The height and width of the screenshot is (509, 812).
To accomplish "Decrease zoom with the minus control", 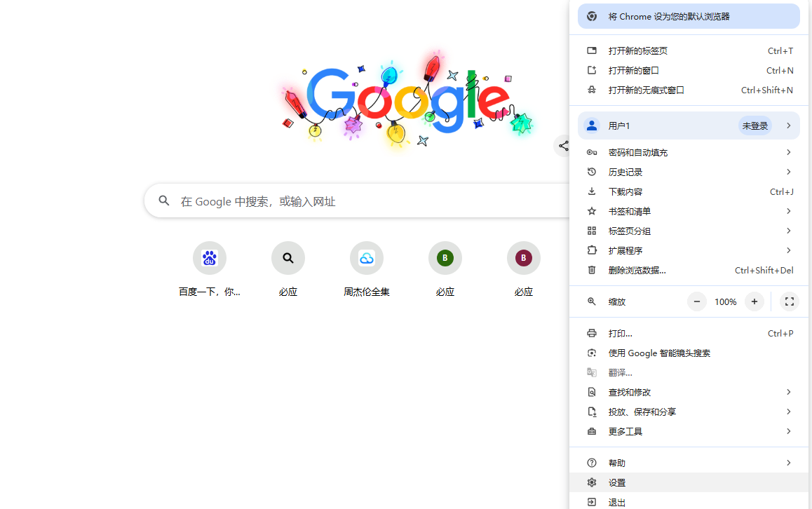I will [696, 301].
